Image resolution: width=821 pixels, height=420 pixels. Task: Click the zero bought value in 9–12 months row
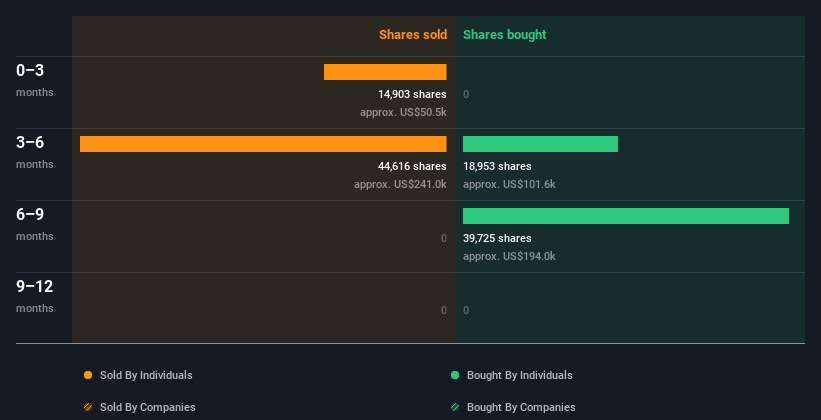coord(466,310)
